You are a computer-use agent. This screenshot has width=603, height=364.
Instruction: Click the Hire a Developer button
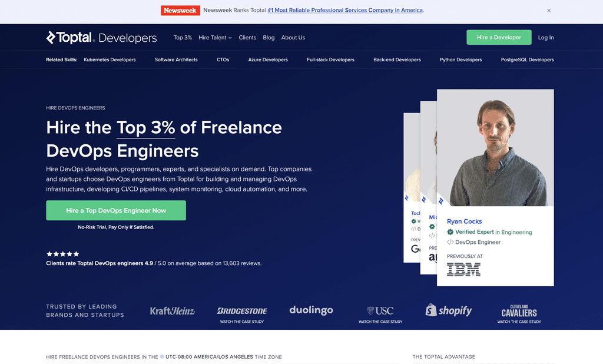click(x=499, y=37)
